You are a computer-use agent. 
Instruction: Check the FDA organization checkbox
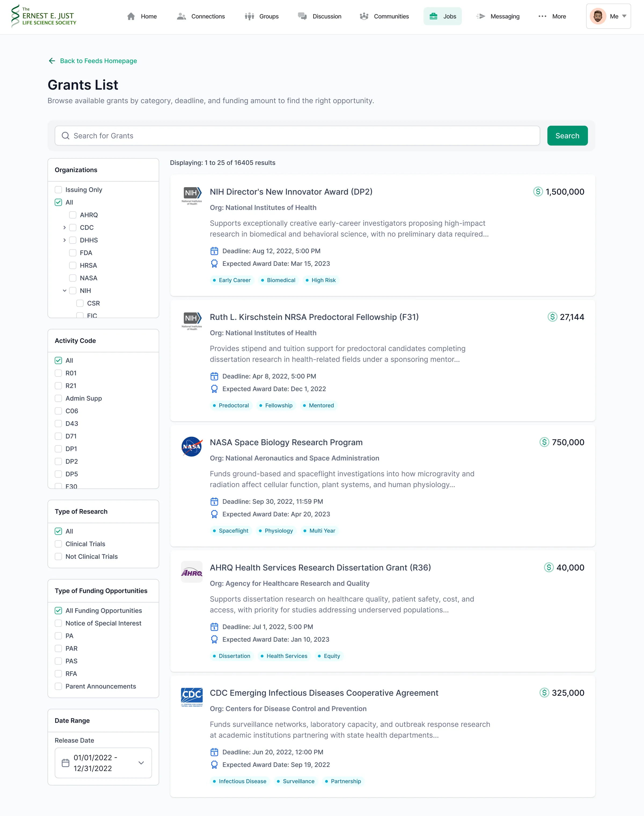click(73, 253)
